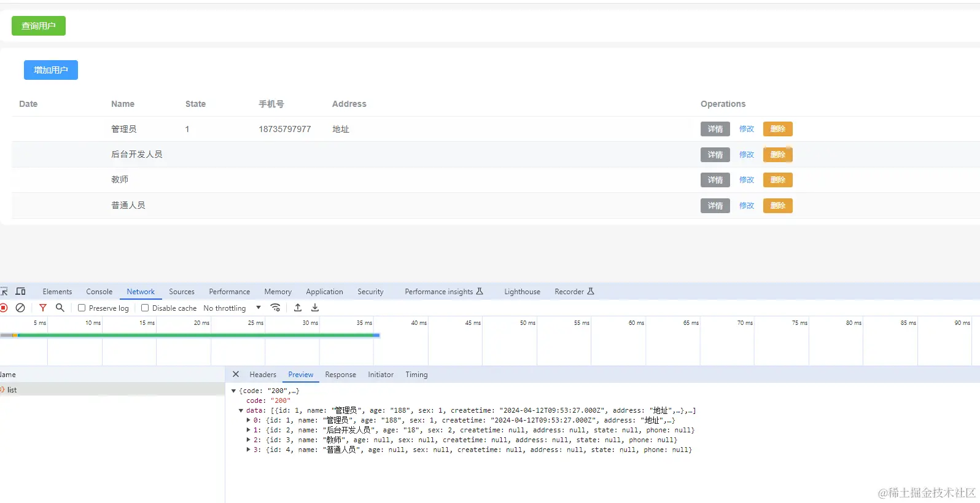This screenshot has width=980, height=503.
Task: Select the Preview tab of the request
Action: tap(301, 375)
